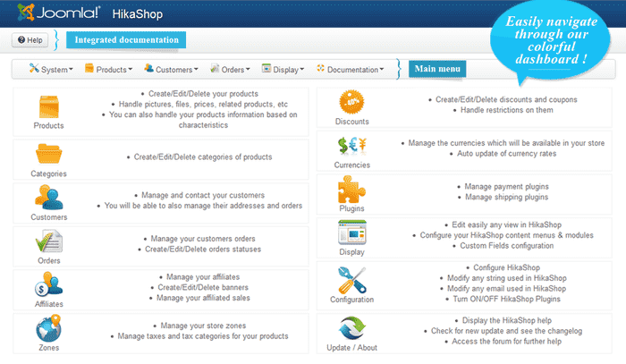
Task: Open the Plugins puzzle piece icon
Action: pyautogui.click(x=351, y=189)
